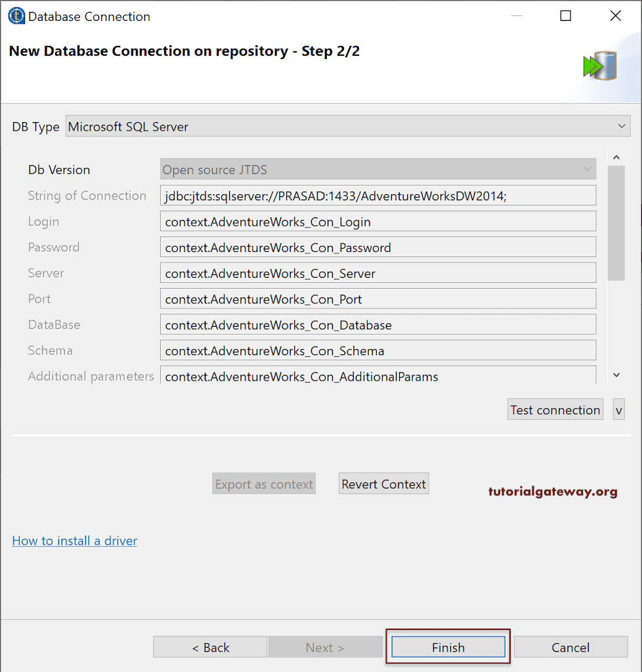Screen dimensions: 642x672
Task: Click the Schema input field
Action: [378, 350]
